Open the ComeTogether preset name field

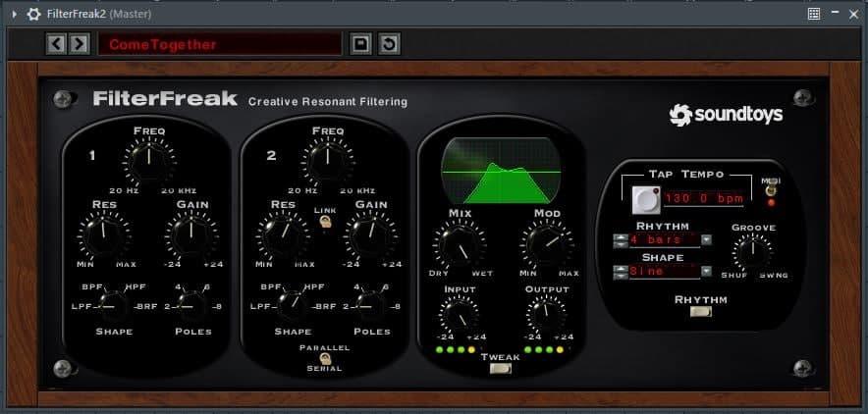click(x=220, y=44)
